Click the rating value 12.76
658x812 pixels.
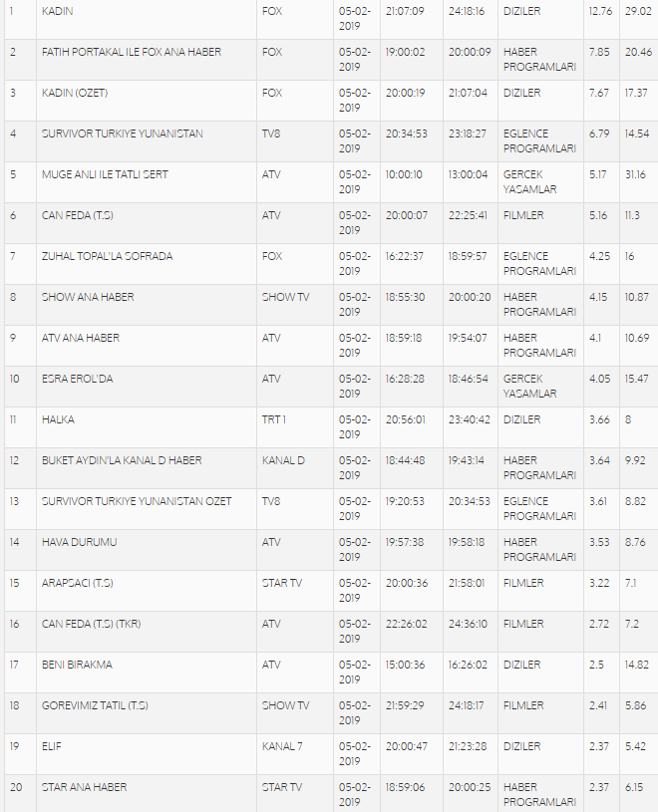[x=600, y=11]
